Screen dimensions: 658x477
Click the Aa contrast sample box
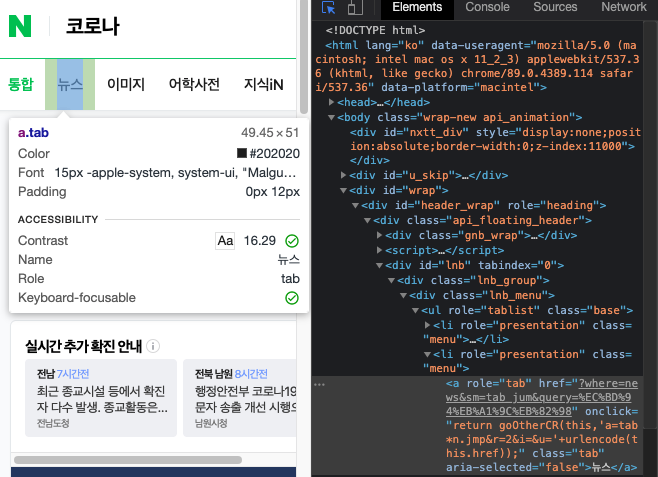pyautogui.click(x=225, y=241)
